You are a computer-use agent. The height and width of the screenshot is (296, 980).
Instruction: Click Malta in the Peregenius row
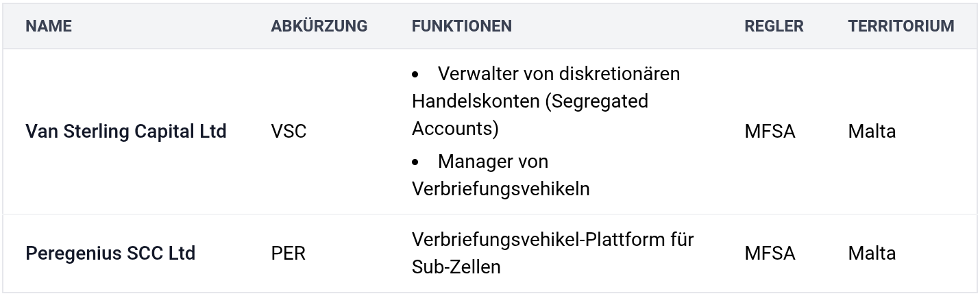pyautogui.click(x=872, y=254)
